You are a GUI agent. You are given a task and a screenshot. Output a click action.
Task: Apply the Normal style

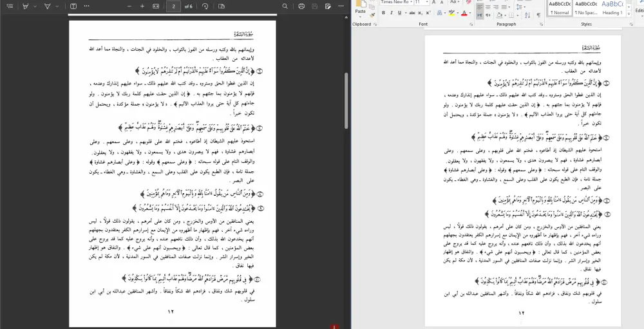[560, 8]
